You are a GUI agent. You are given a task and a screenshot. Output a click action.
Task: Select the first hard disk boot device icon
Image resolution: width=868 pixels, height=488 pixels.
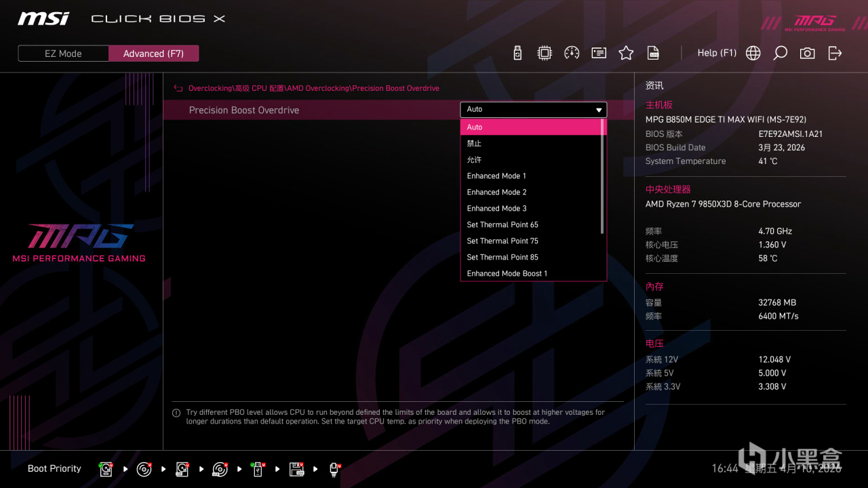click(x=106, y=468)
